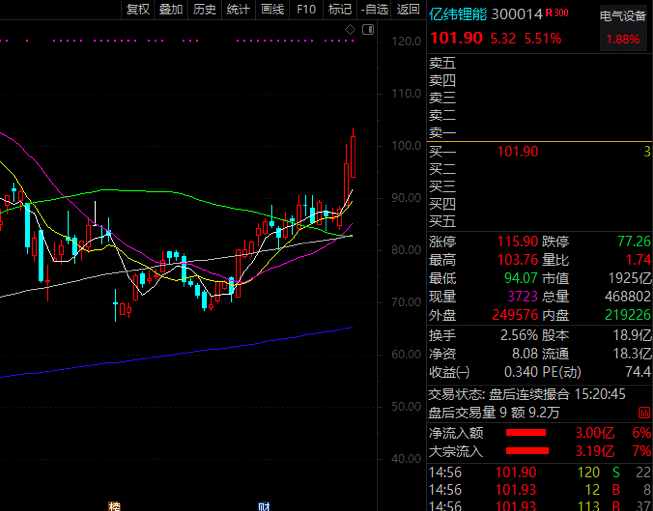Click 量比 value 1.74
This screenshot has width=653, height=511.
638,260
